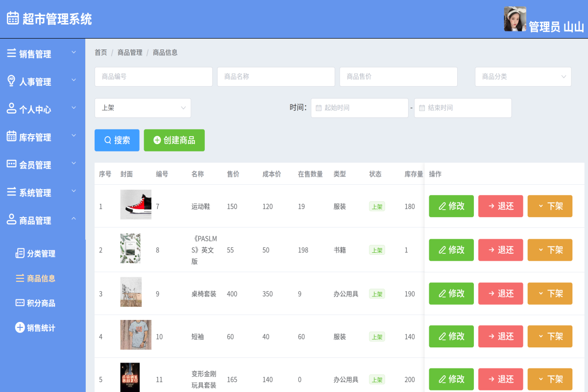Select the 人事管理 icon in sidebar

pyautogui.click(x=11, y=80)
